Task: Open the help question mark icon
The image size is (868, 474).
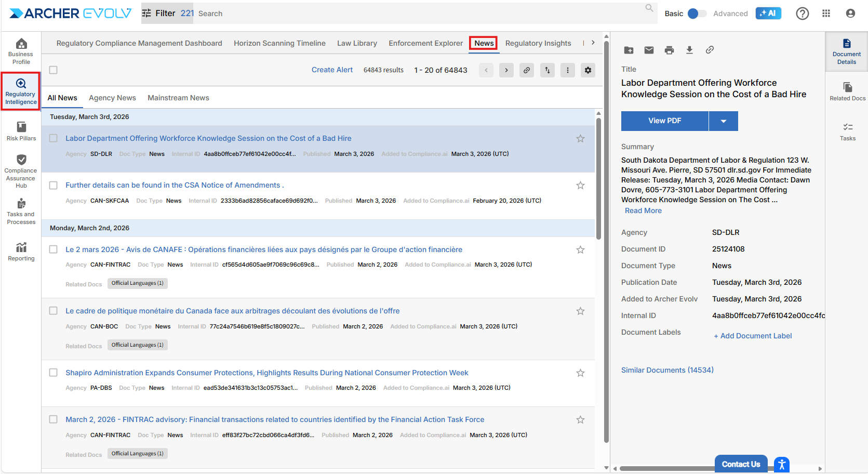Action: [802, 14]
